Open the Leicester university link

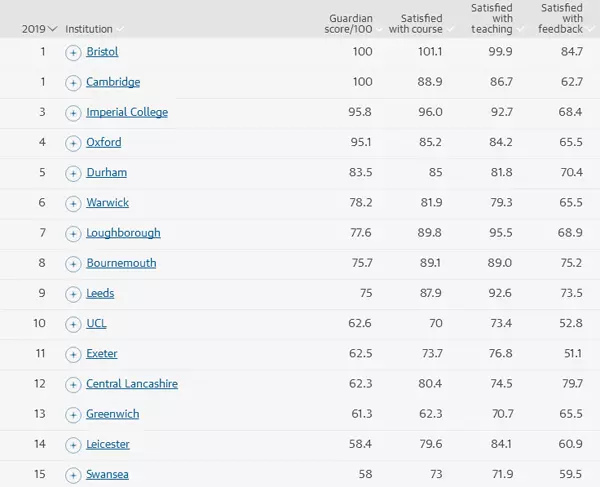[x=108, y=444]
